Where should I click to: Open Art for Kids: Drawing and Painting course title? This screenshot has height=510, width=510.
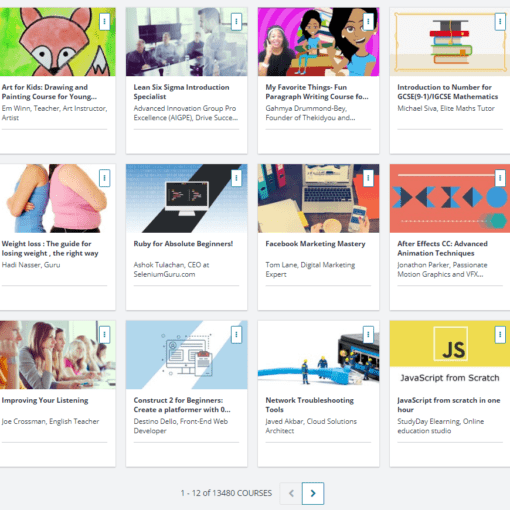tap(49, 92)
